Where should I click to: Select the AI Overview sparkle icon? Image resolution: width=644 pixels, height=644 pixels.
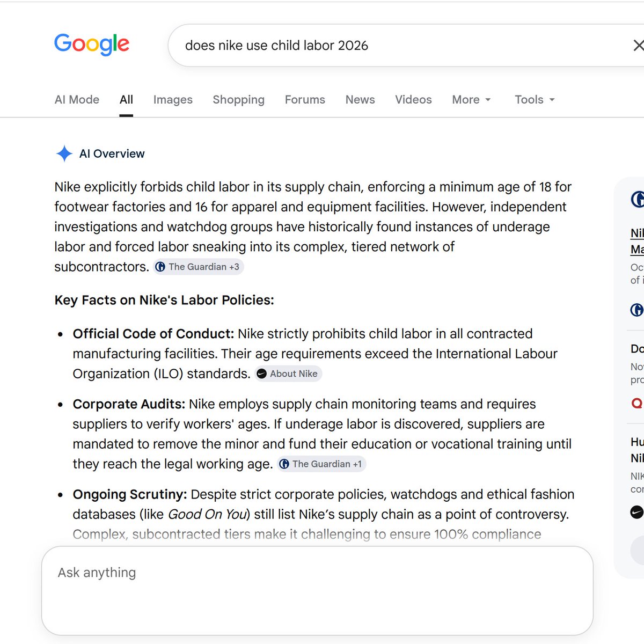pos(64,153)
